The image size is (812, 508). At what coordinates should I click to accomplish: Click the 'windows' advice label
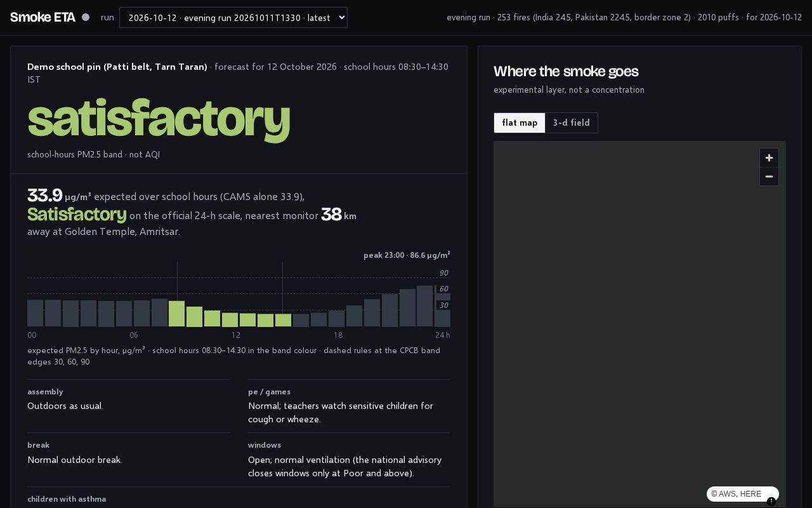[x=265, y=445]
